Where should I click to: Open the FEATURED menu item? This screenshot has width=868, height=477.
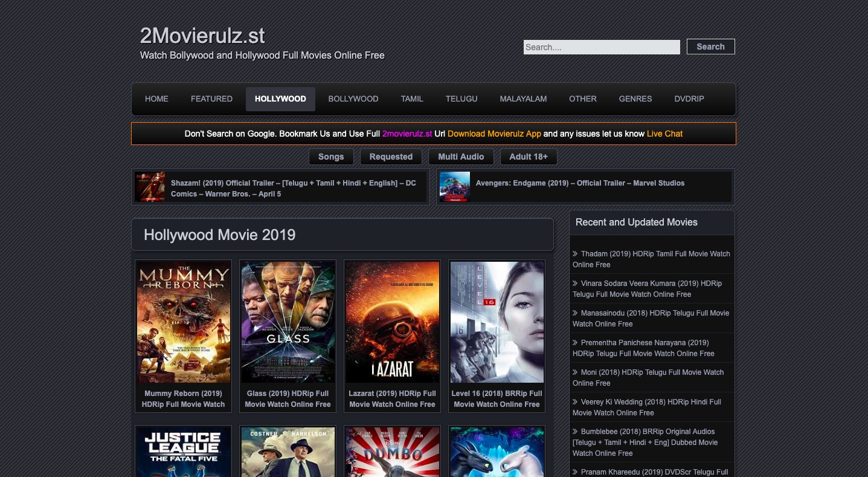211,99
